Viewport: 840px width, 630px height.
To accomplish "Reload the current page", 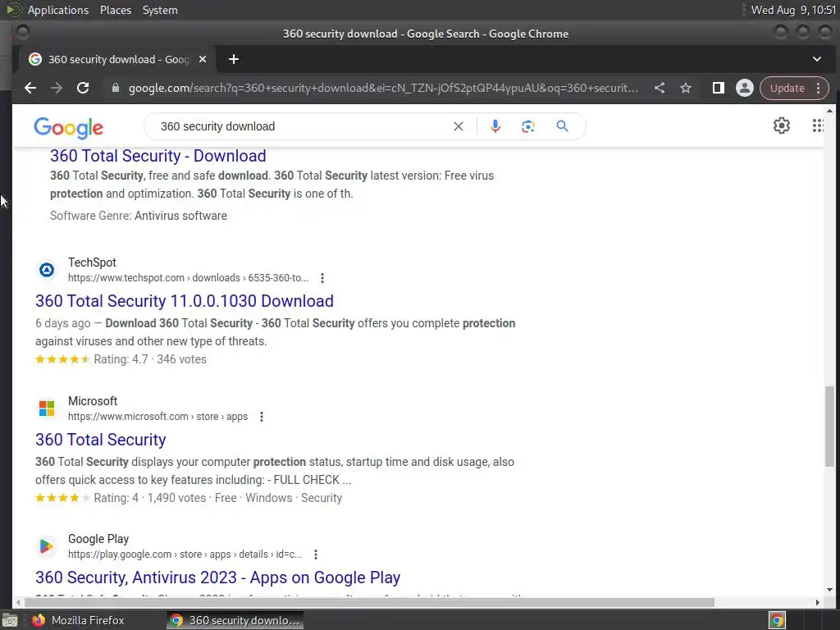I will click(83, 88).
